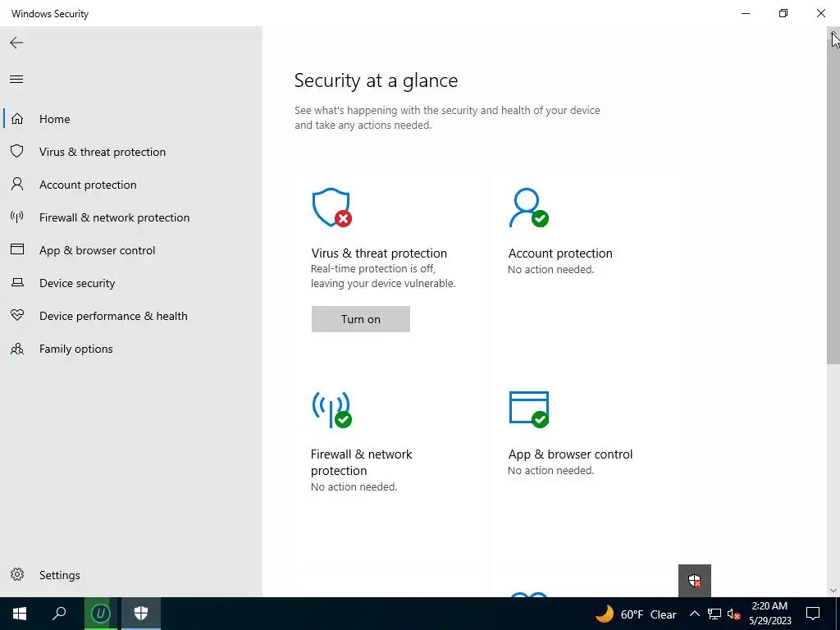Click the scrollbar down arrow

pos(833,591)
